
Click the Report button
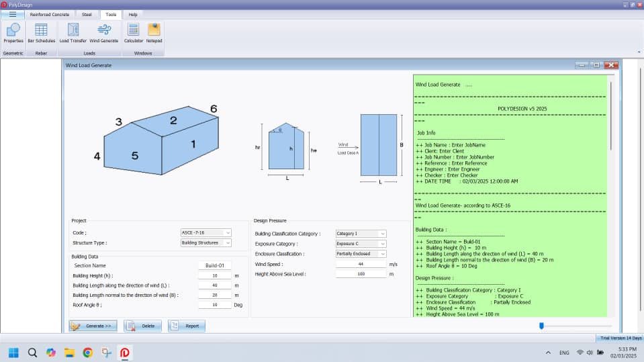(x=187, y=326)
